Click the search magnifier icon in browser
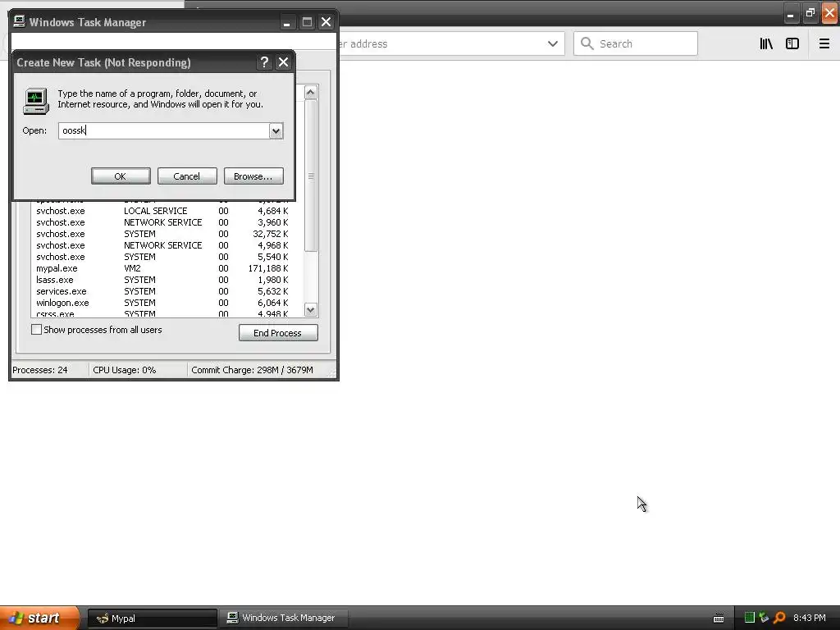The width and height of the screenshot is (840, 630). [587, 43]
